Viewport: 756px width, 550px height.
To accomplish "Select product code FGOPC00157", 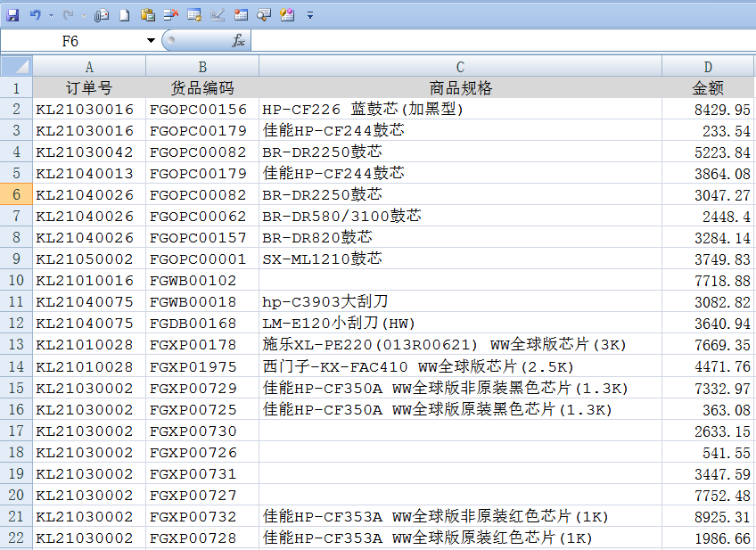I will click(202, 238).
